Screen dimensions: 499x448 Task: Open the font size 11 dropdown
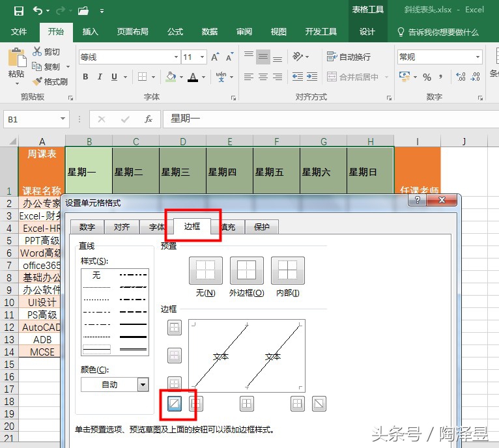click(x=202, y=57)
